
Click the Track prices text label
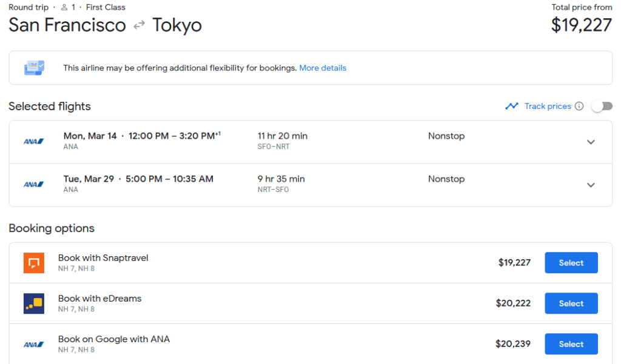(548, 105)
